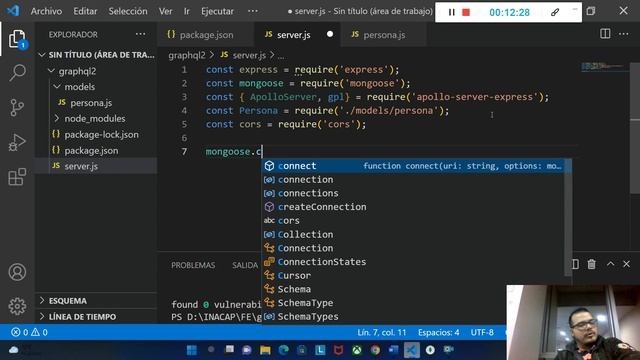Image resolution: width=640 pixels, height=360 pixels.
Task: Open the Manage gear icon
Action: [x=17, y=306]
